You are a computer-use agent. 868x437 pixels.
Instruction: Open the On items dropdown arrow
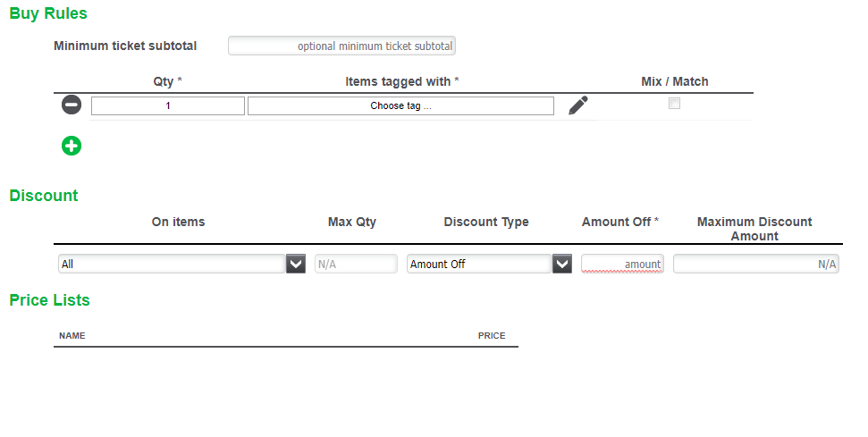click(296, 264)
